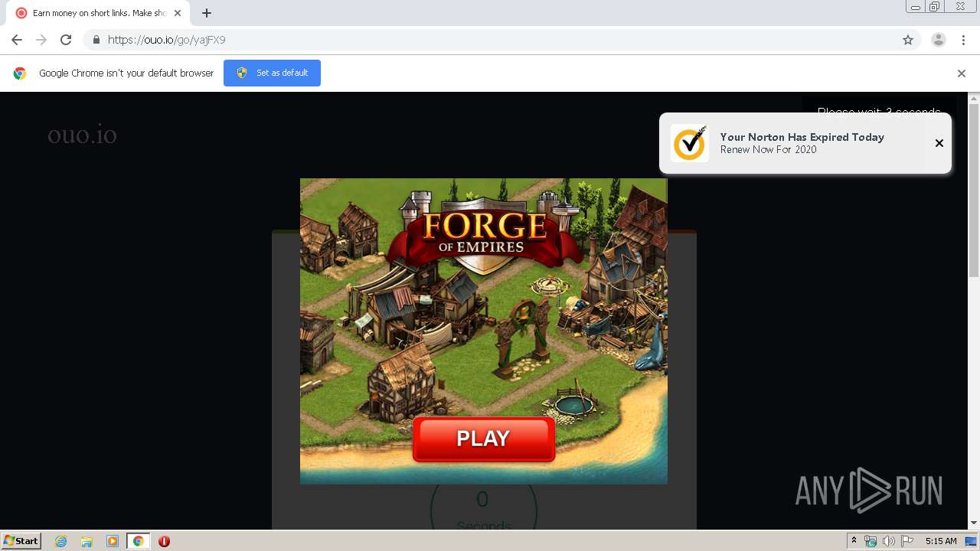Click the browser Back arrow
The height and width of the screenshot is (551, 980).
click(17, 40)
